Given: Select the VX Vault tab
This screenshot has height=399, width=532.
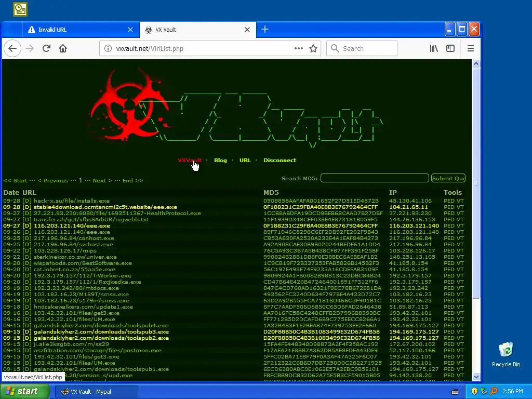Looking at the screenshot, I should [198, 30].
